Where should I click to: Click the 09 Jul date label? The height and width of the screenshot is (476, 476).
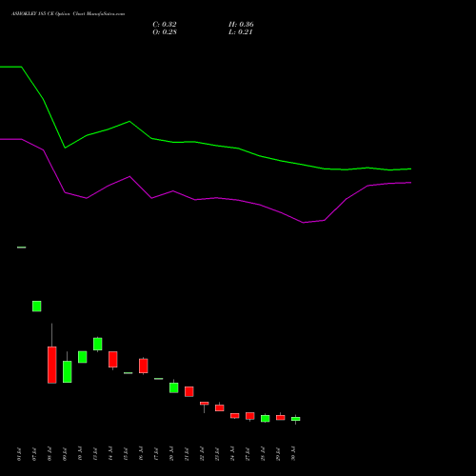65,454
